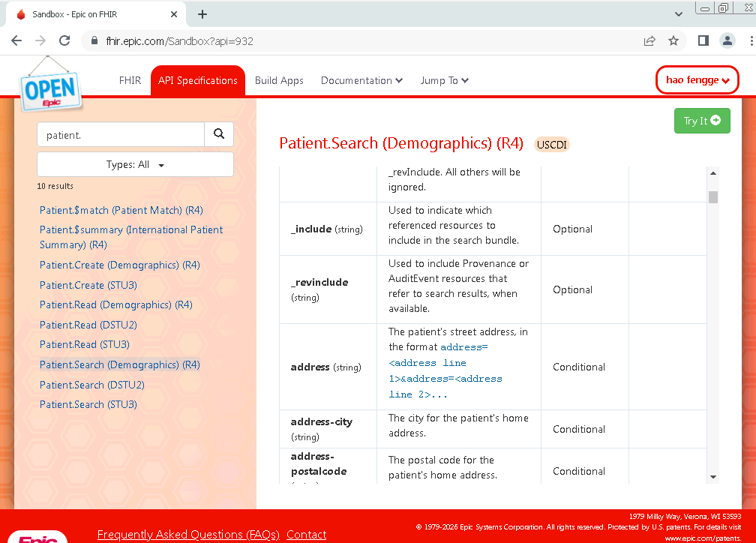Image resolution: width=756 pixels, height=543 pixels.
Task: Open the browser side panel icon
Action: [703, 41]
